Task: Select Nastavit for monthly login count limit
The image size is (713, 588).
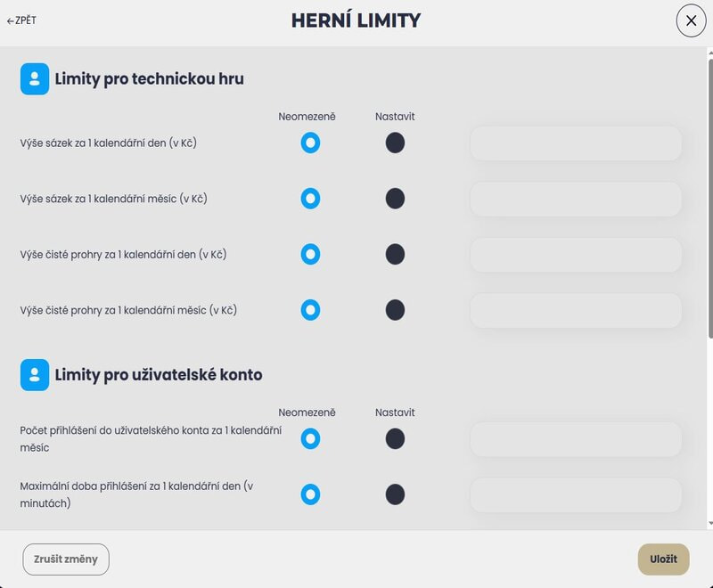Action: pos(395,438)
